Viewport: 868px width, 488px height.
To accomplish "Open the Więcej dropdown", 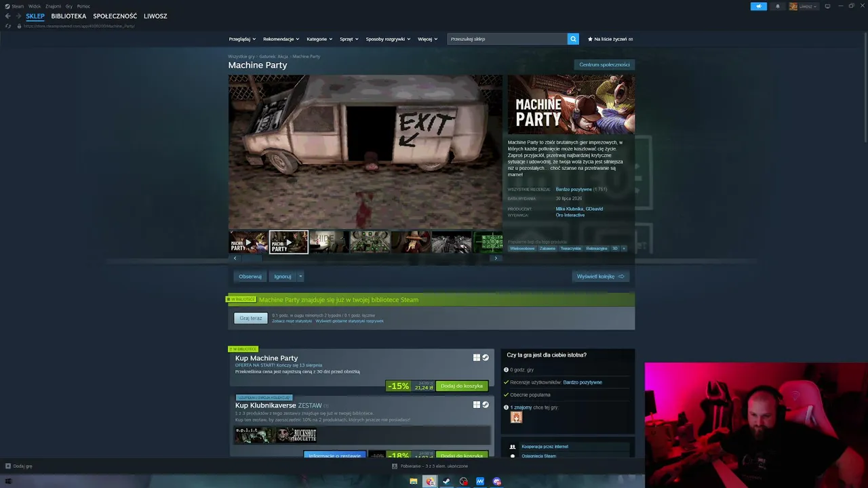I will (427, 39).
